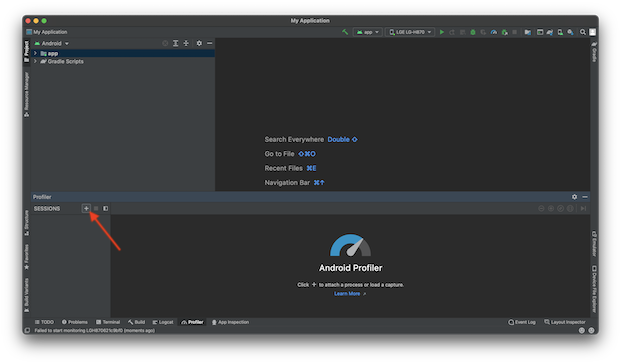
Task: Click the user account avatar icon
Action: (592, 32)
